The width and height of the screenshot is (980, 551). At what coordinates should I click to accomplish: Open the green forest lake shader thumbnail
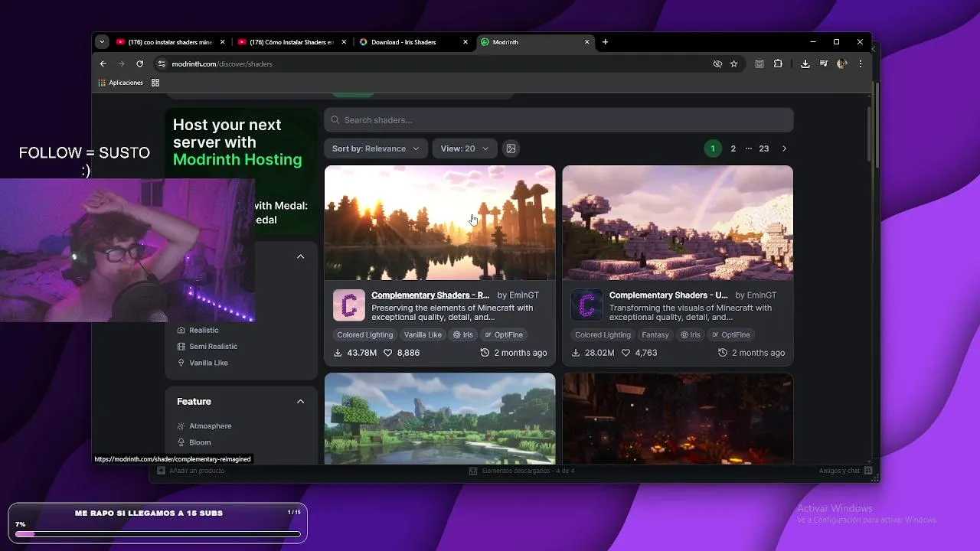pyautogui.click(x=439, y=418)
